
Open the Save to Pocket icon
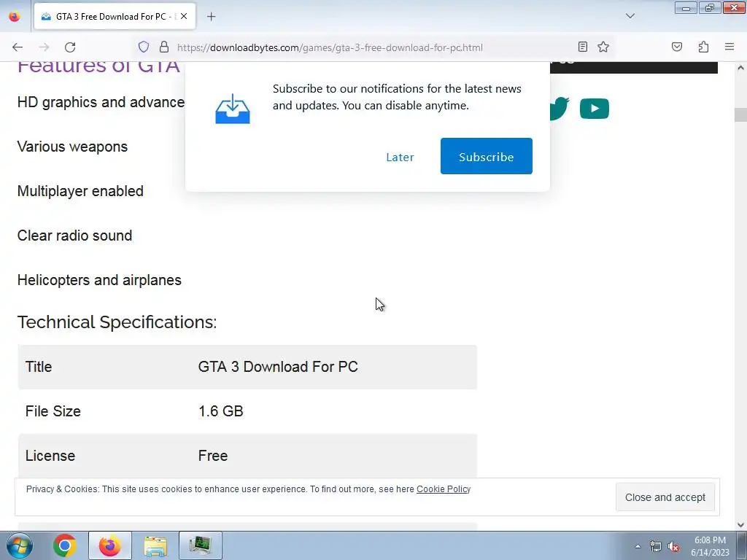tap(676, 47)
